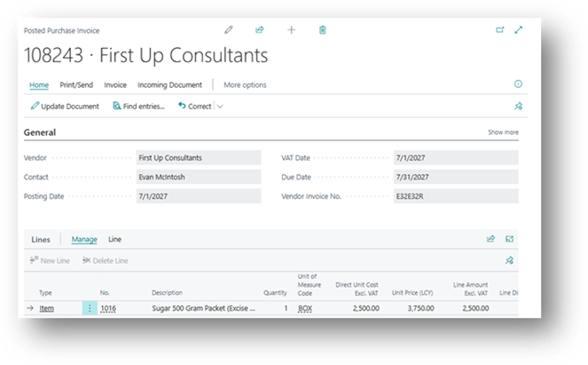This screenshot has width=588, height=365.
Task: Open item number 1016 link
Action: click(108, 308)
